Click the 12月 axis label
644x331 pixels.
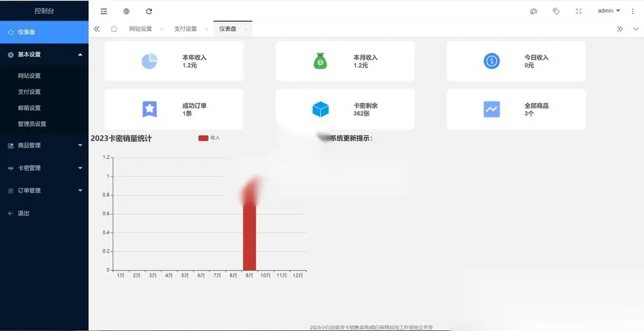point(298,276)
